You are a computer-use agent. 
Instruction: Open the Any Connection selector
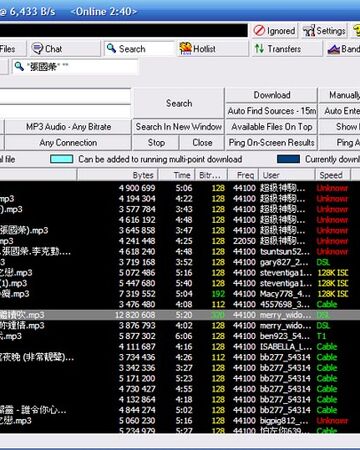click(68, 143)
